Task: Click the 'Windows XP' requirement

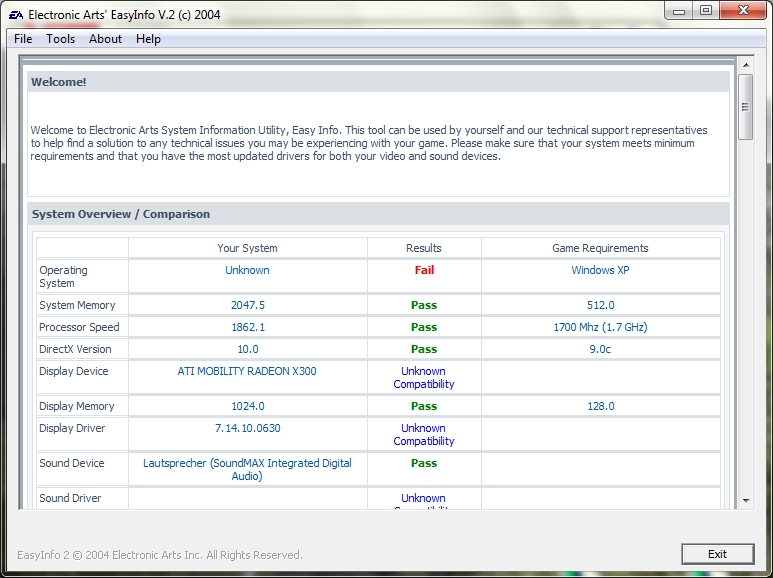Action: (x=600, y=270)
